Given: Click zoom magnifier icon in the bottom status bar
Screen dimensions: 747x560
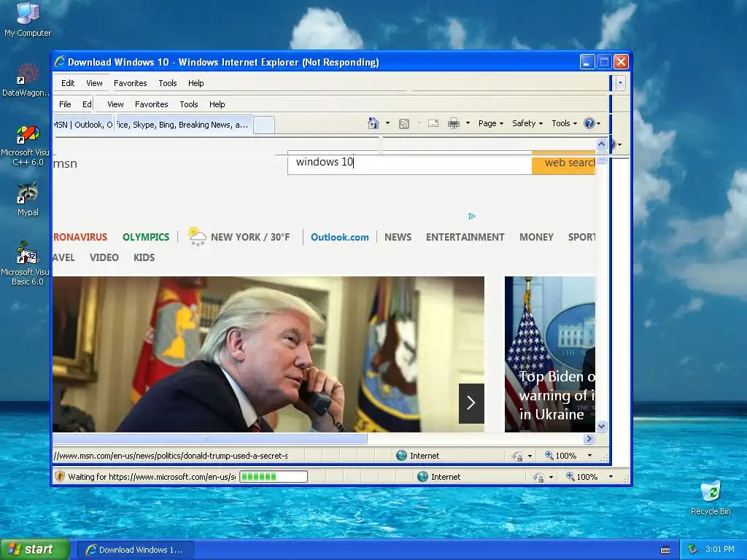Looking at the screenshot, I should click(x=570, y=477).
